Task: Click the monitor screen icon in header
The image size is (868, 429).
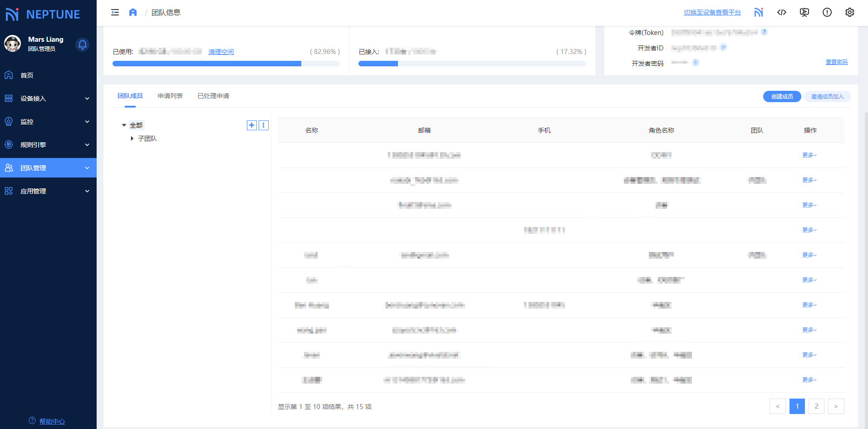Action: click(804, 12)
